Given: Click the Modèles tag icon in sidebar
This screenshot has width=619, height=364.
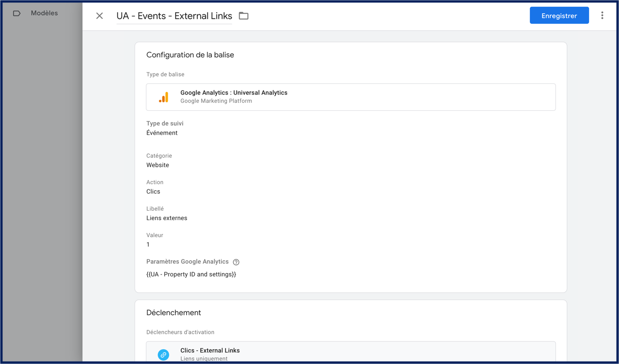Looking at the screenshot, I should pos(17,13).
